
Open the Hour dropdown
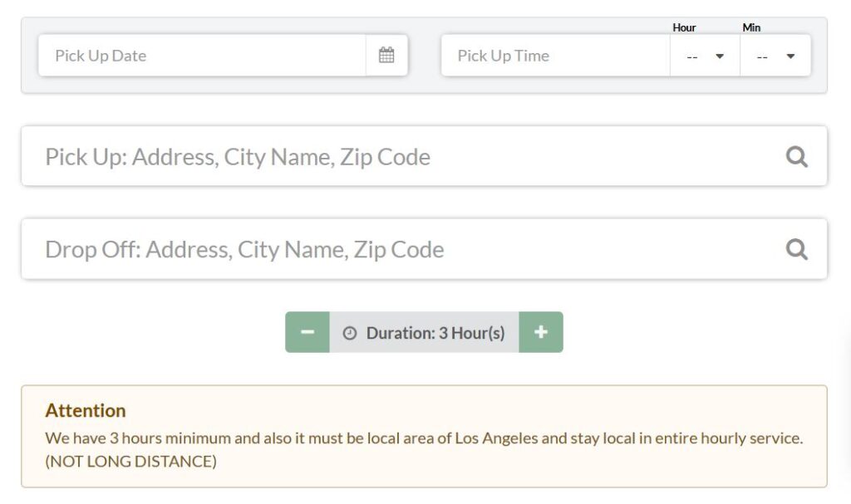(x=705, y=56)
